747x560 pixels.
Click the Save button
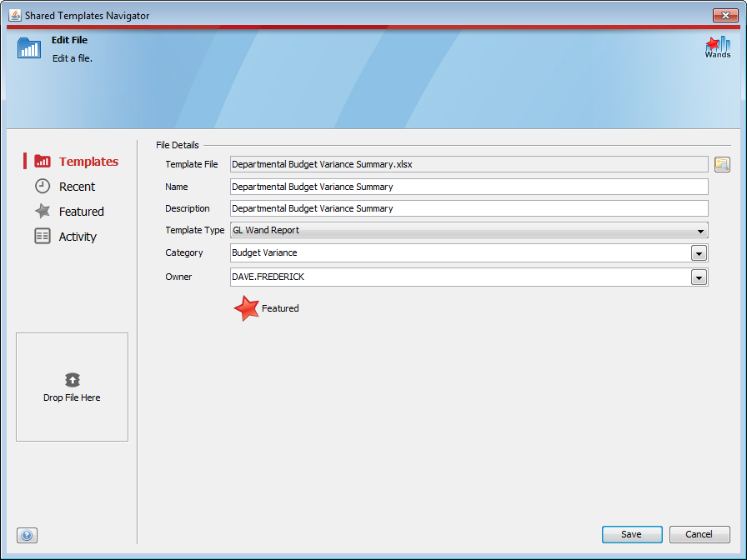coord(632,534)
